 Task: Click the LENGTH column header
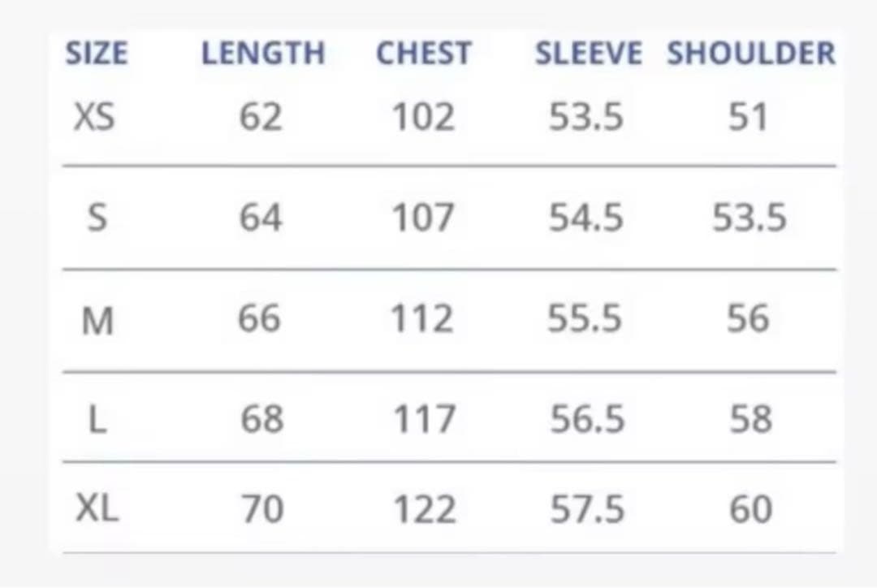coord(263,54)
